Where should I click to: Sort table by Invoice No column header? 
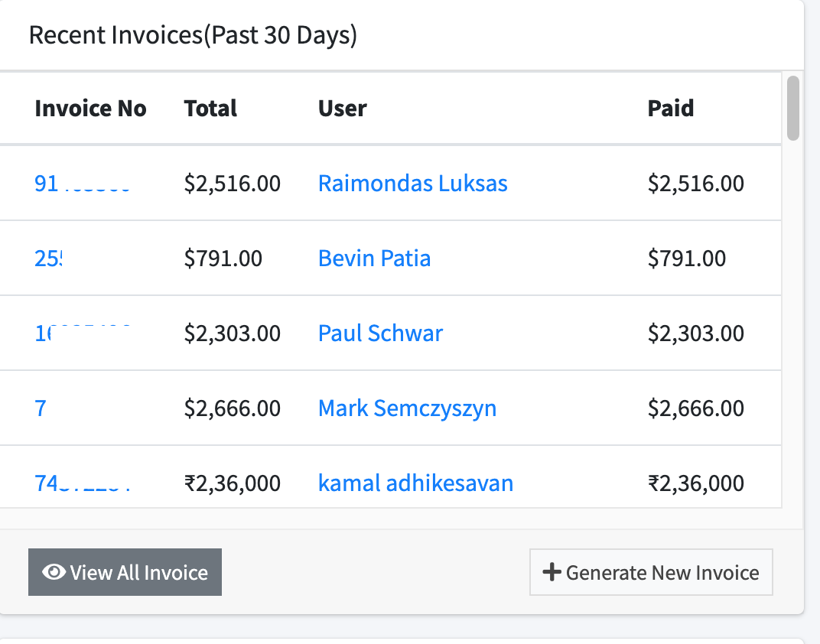click(x=89, y=109)
